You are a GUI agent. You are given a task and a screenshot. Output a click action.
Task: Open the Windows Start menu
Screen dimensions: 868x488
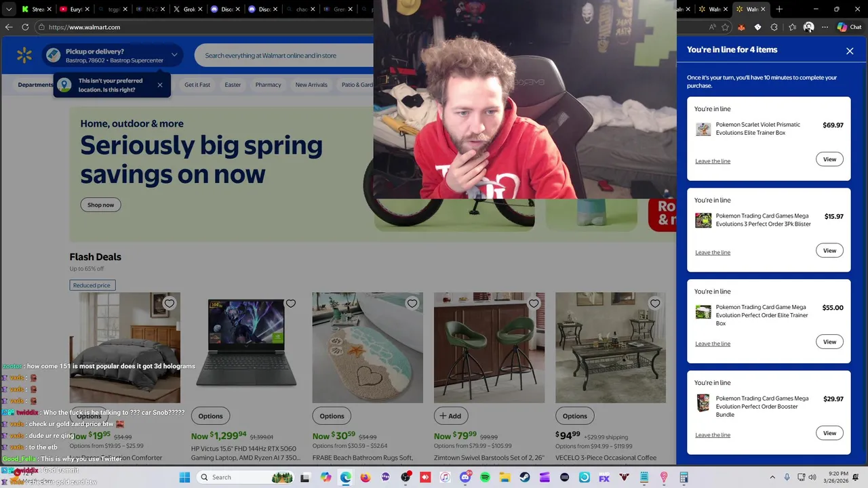[x=184, y=477]
